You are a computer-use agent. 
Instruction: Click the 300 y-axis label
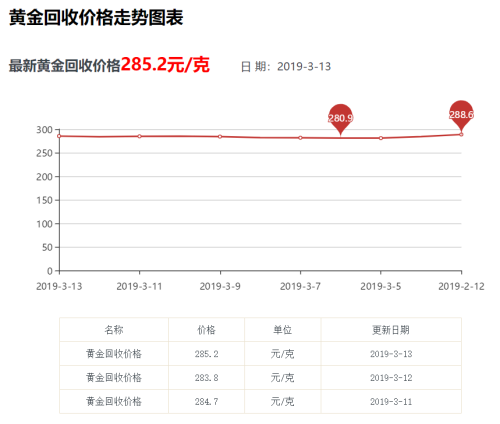[44, 130]
